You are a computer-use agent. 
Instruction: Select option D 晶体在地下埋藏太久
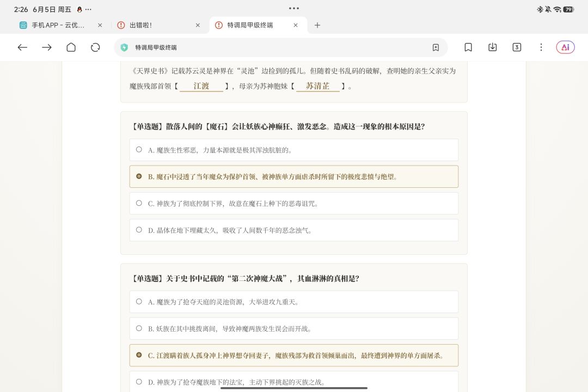[293, 230]
